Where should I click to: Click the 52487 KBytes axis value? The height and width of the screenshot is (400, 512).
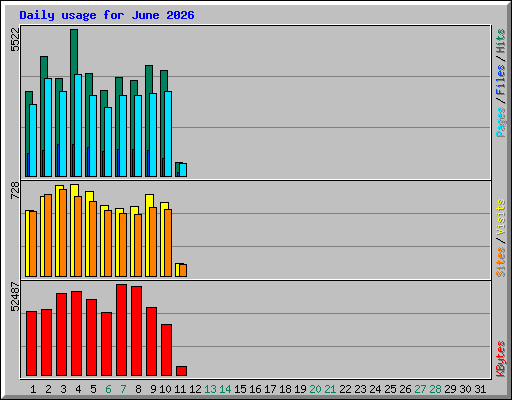[x=15, y=297]
